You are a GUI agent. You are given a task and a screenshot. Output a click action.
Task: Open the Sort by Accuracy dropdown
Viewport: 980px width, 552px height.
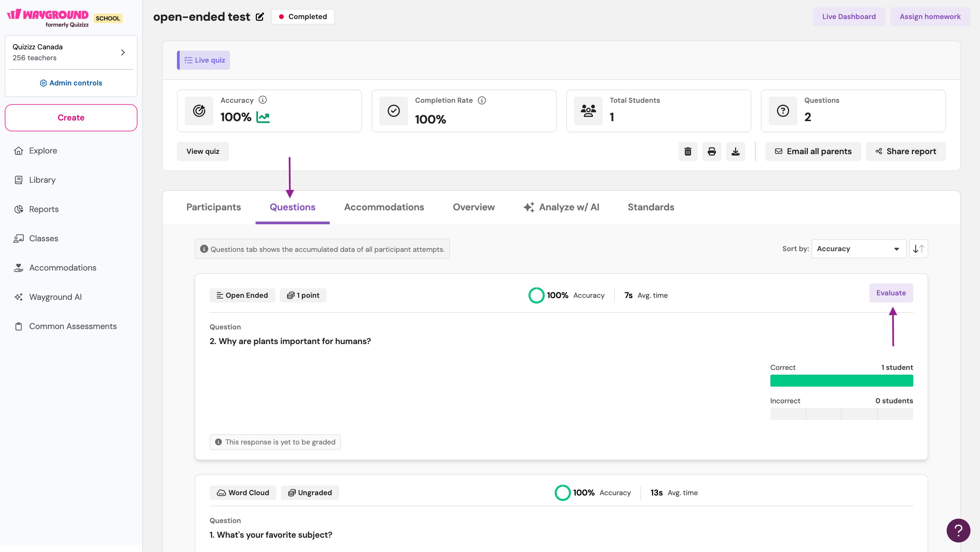coord(859,249)
